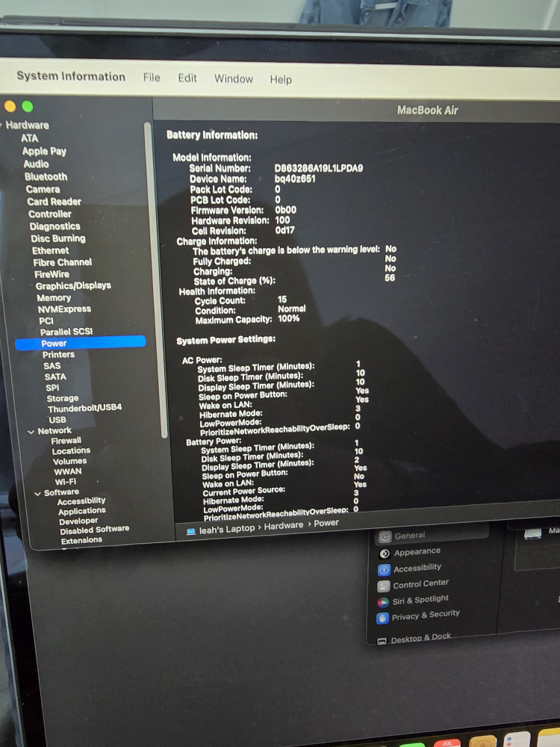Open the Window menu

(x=233, y=78)
